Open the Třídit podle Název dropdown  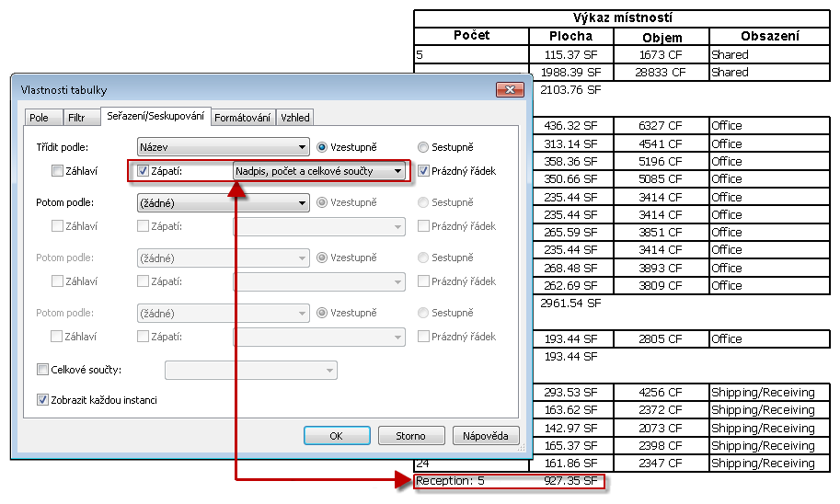(x=223, y=147)
